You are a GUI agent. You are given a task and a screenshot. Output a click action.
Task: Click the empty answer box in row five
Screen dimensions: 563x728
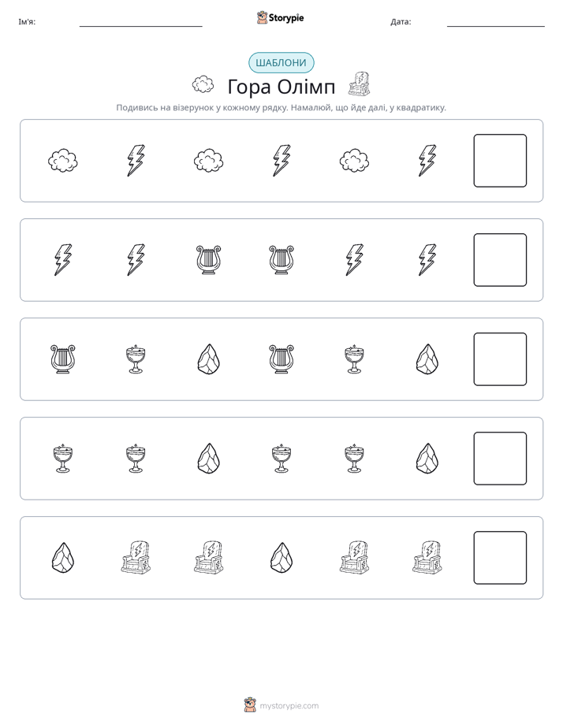coord(500,558)
